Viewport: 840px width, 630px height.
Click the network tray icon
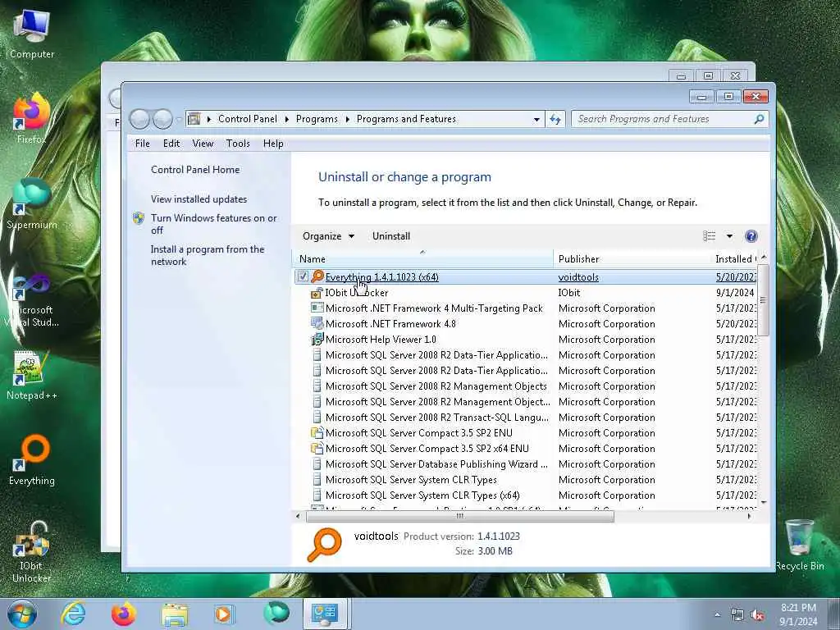(x=737, y=615)
